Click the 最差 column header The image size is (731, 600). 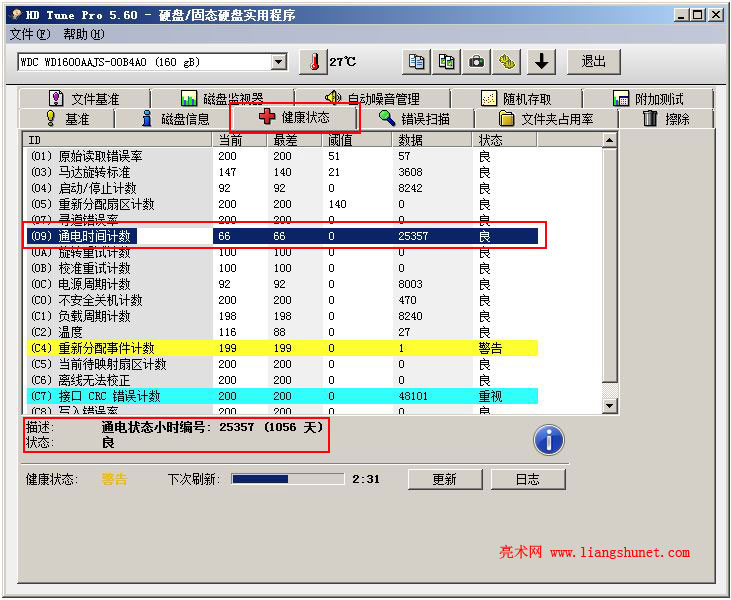(x=295, y=140)
